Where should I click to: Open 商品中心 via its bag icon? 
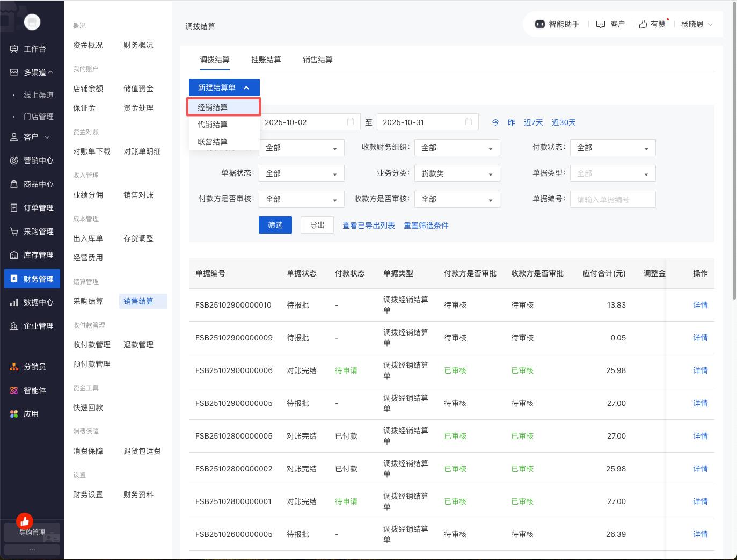14,184
